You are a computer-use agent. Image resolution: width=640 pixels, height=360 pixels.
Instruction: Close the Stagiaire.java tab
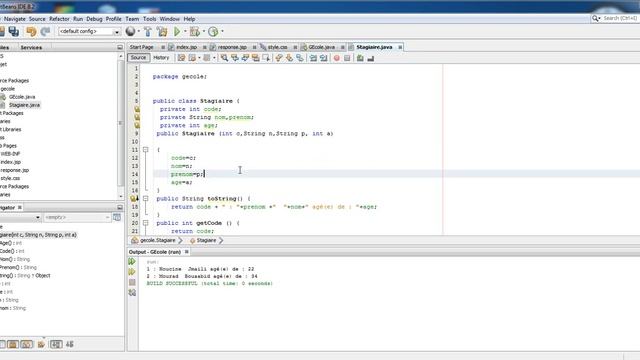pos(400,47)
